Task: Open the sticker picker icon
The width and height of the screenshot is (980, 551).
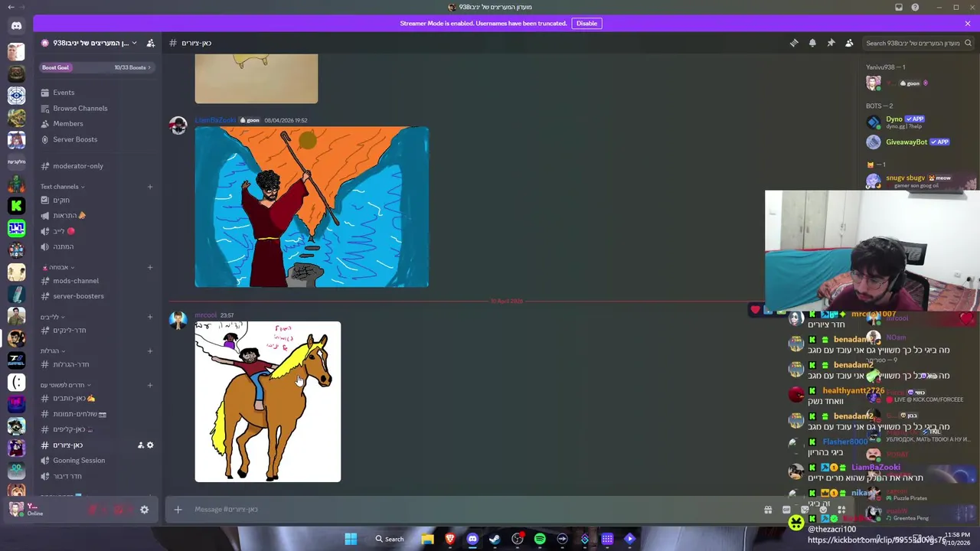Action: coord(805,510)
